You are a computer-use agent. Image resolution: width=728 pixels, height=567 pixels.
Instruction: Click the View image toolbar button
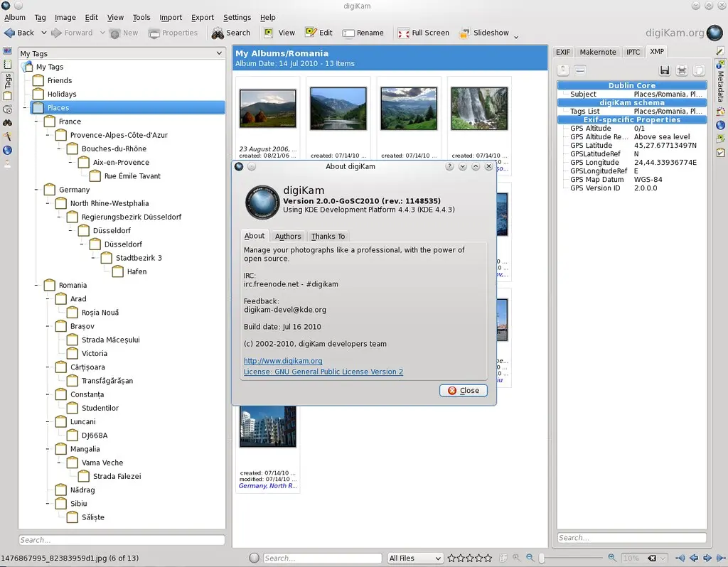point(279,33)
